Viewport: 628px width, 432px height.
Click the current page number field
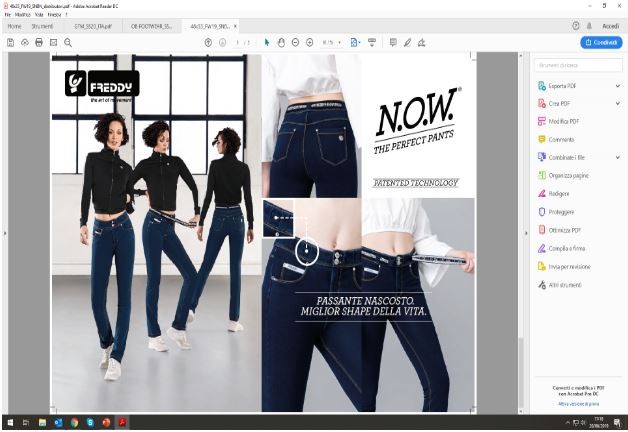click(238, 42)
